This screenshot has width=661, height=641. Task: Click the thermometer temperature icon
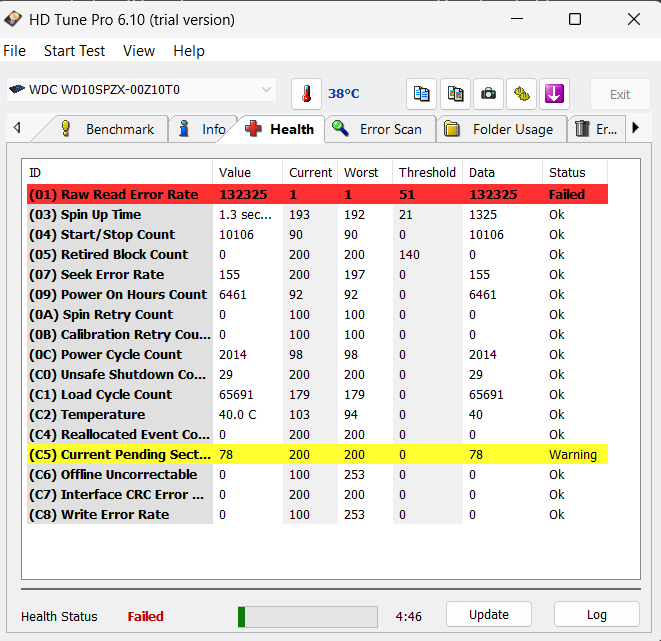[306, 94]
